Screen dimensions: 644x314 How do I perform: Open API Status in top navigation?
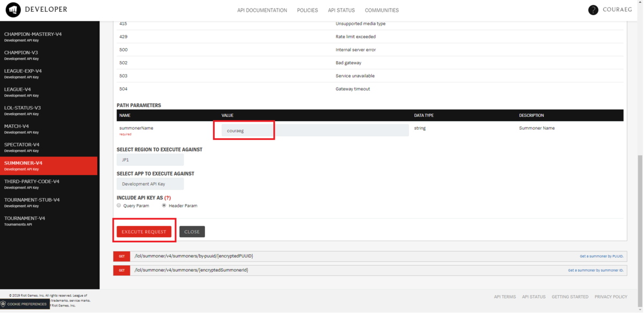click(341, 10)
